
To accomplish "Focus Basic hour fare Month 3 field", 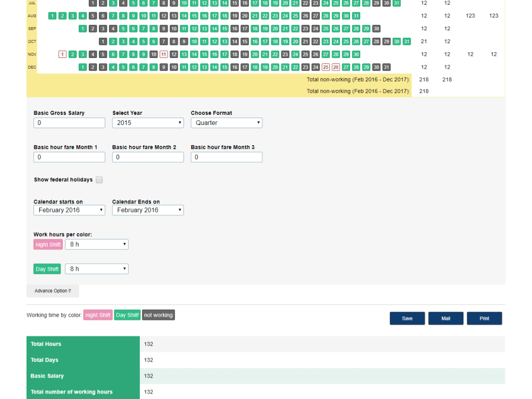I will [227, 157].
